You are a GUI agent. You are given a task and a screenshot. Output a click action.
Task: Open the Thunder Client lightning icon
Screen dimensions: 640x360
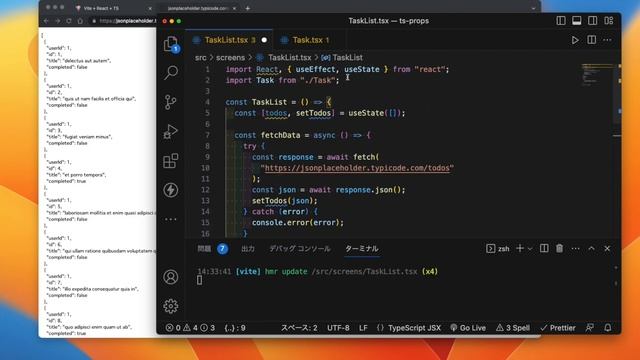point(171,190)
